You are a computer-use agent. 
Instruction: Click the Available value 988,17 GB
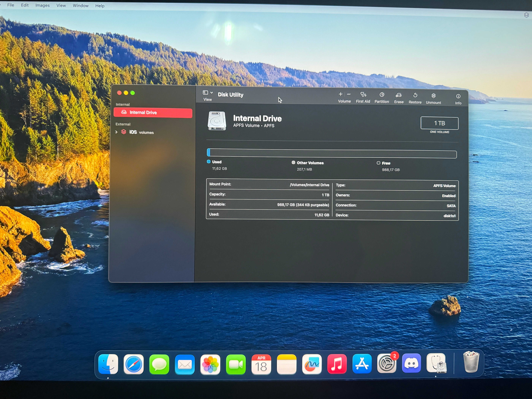coord(303,205)
